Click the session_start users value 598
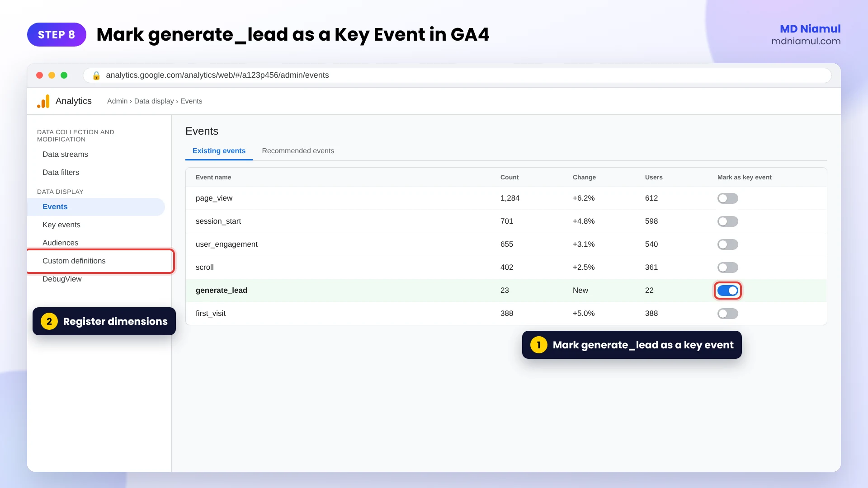 [651, 221]
